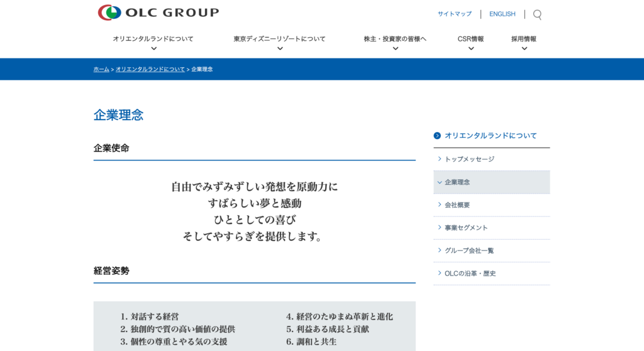The width and height of the screenshot is (644, 351).
Task: Click list item 5. 利益ある成長と貢献
Action: coord(327,329)
